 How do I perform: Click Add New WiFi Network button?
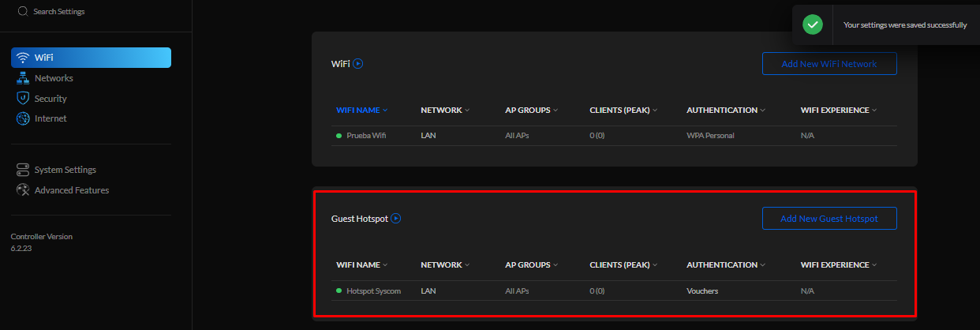829,64
